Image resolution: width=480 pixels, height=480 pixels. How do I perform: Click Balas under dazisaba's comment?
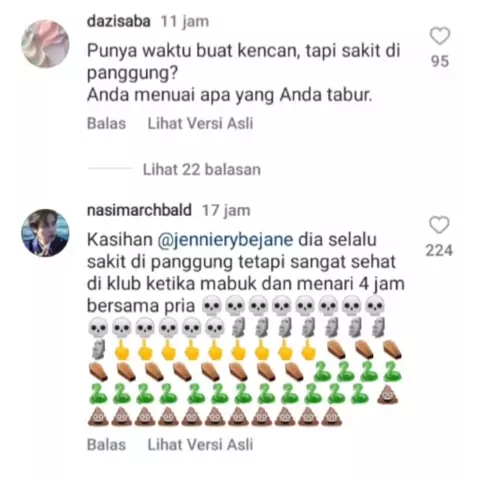point(106,123)
